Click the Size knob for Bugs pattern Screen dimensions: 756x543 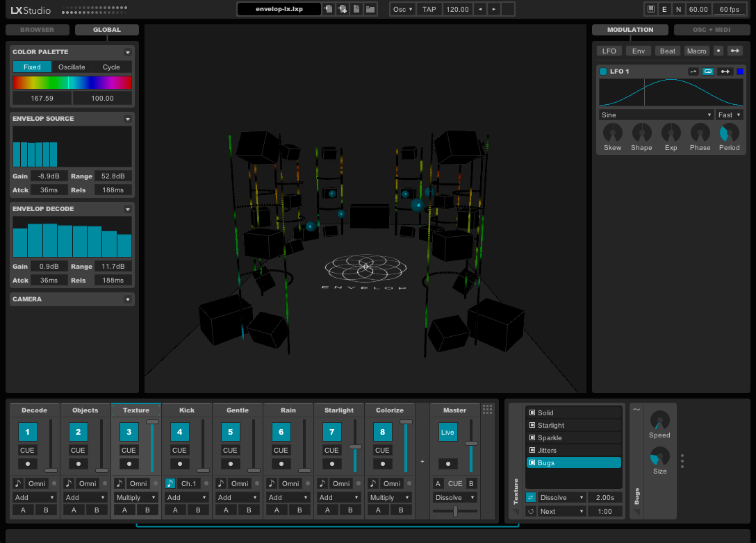pyautogui.click(x=659, y=456)
